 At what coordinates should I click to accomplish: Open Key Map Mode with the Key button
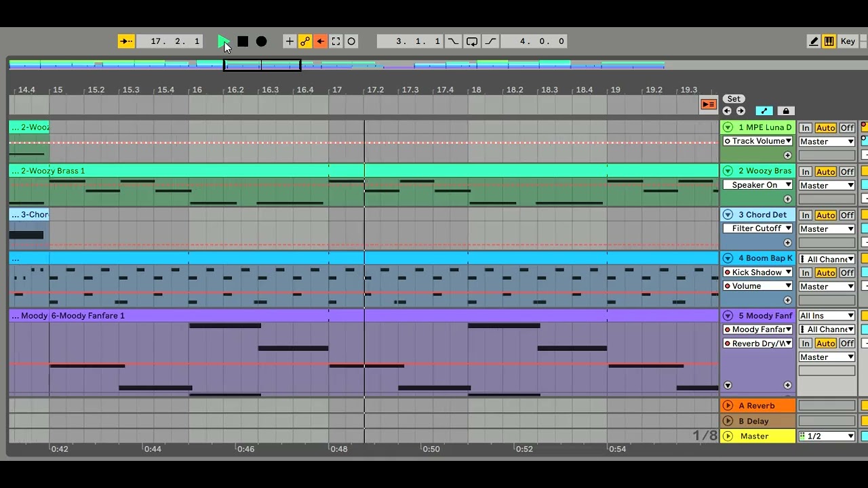[x=848, y=41]
